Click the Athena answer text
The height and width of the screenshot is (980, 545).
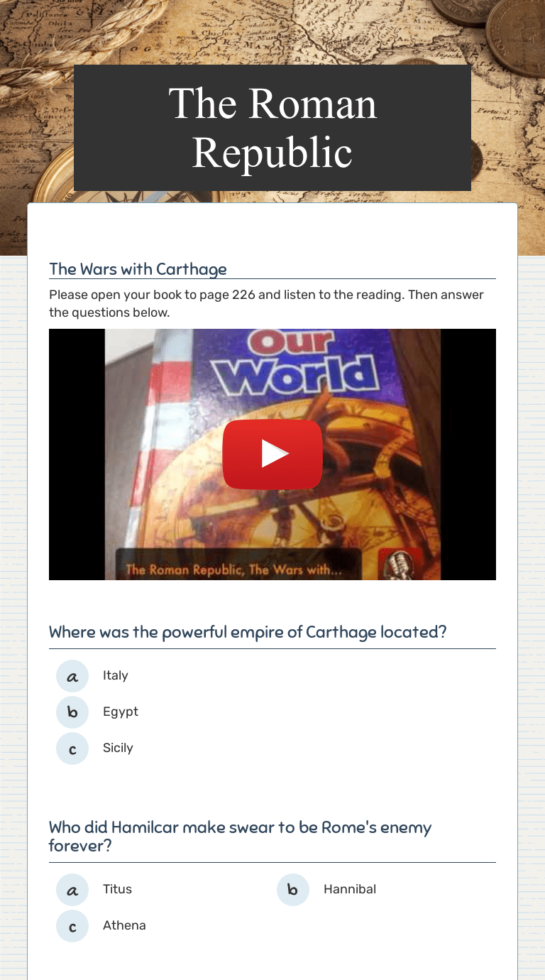(x=124, y=925)
